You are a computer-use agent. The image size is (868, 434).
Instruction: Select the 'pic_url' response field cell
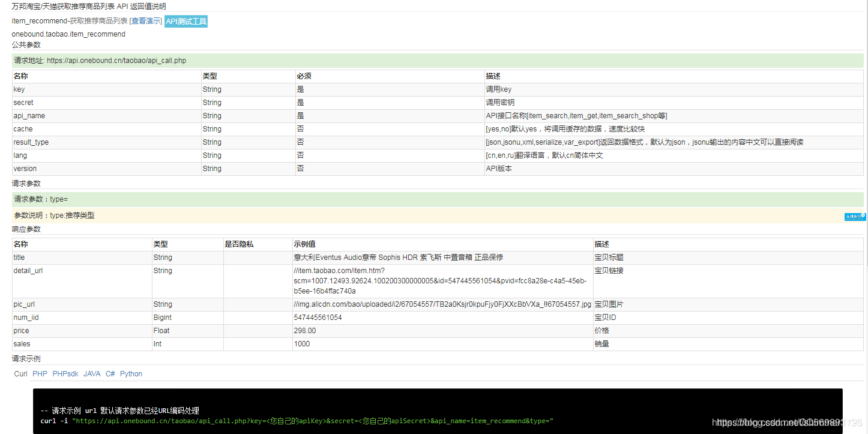point(82,304)
